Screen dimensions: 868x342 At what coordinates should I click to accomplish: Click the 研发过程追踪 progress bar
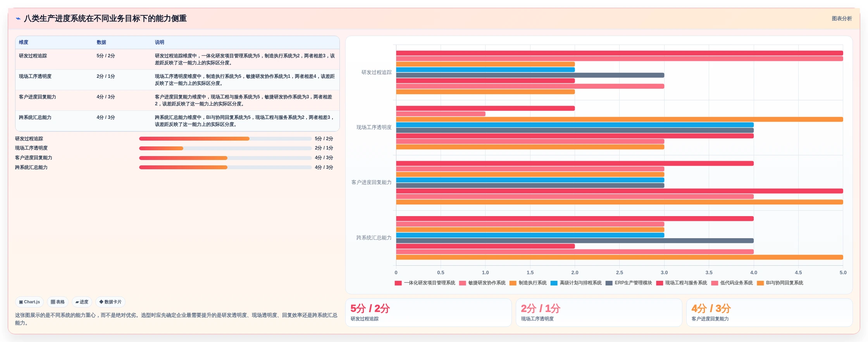225,139
